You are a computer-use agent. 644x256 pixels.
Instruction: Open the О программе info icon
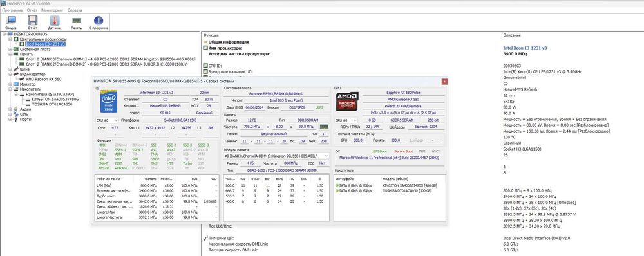[99, 20]
